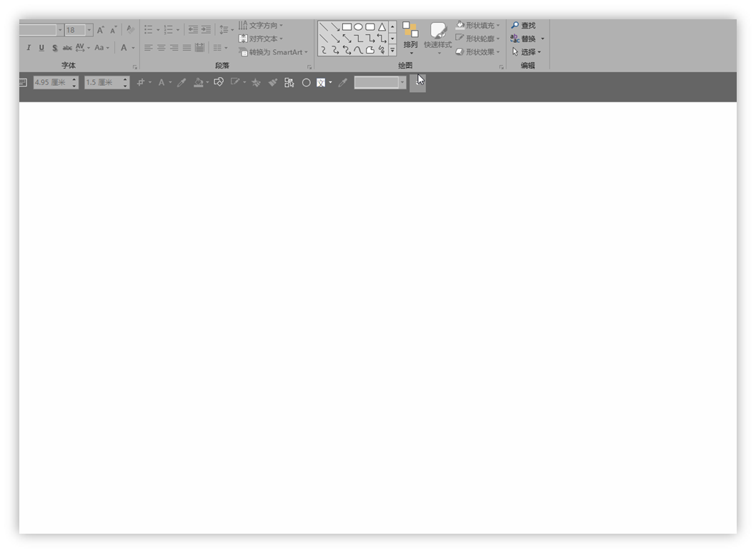Click 转换为 SmartArt button
The image size is (756, 553).
273,52
